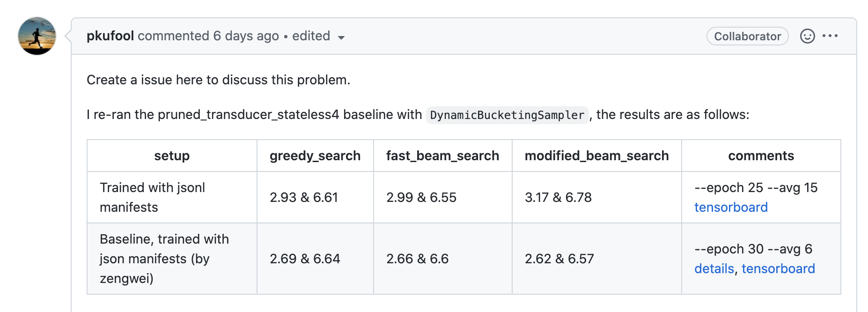The height and width of the screenshot is (312, 868).
Task: Open tensorboard link in Baseline row
Action: coord(778,268)
